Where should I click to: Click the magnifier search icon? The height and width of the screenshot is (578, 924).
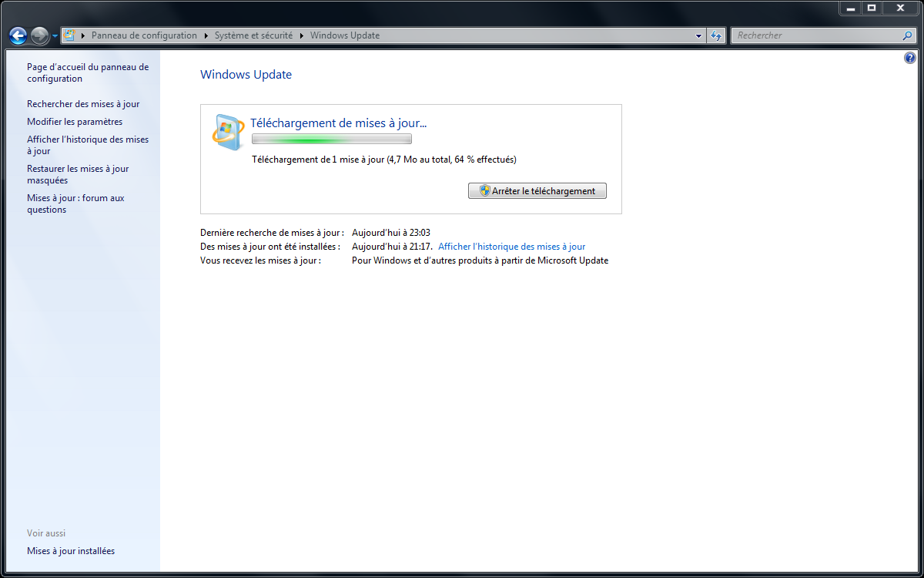tap(908, 35)
